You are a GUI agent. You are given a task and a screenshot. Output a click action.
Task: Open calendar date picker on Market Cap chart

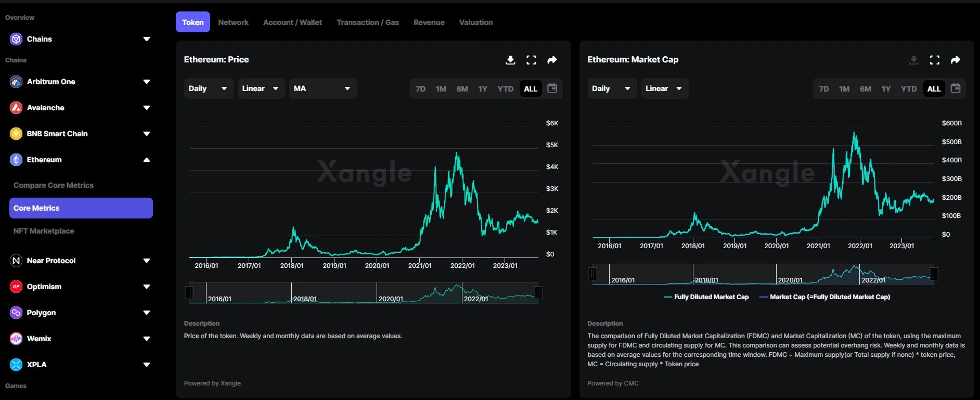click(956, 88)
